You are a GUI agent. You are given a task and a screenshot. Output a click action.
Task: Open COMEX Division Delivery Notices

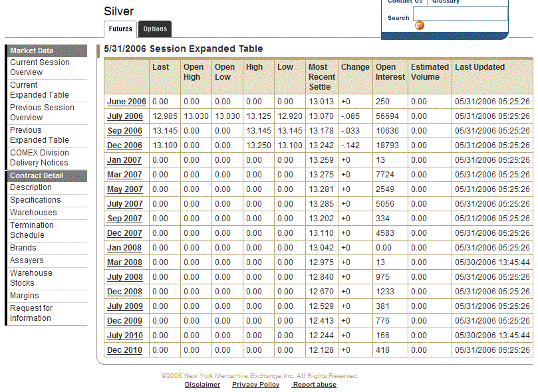click(39, 157)
